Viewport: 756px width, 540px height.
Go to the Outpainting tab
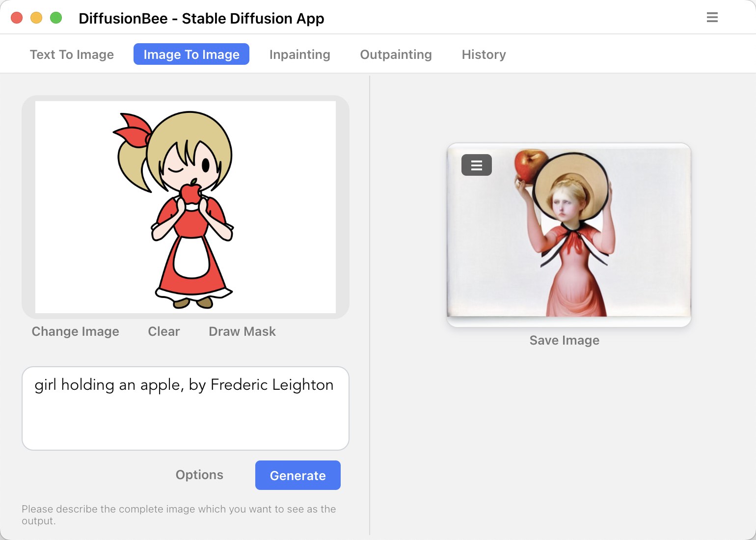396,54
